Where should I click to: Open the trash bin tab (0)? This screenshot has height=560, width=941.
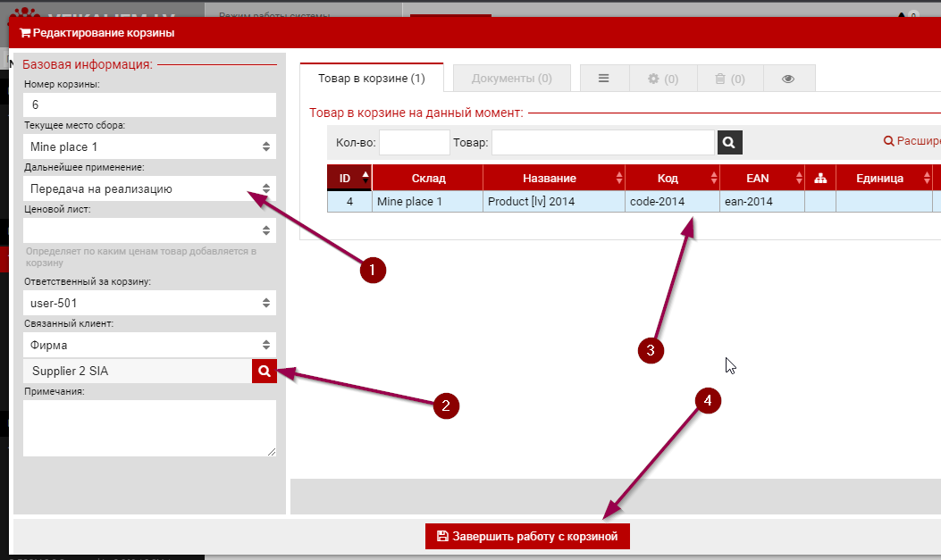[x=729, y=79]
